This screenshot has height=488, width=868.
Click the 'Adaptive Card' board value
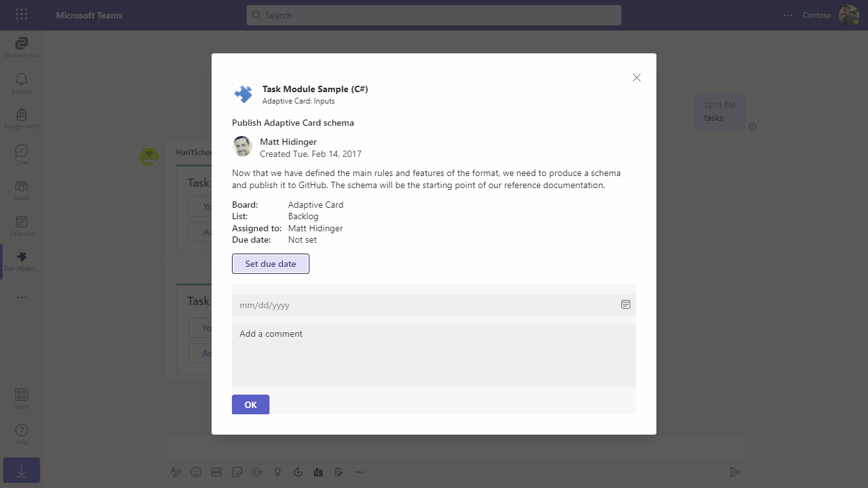(x=316, y=205)
